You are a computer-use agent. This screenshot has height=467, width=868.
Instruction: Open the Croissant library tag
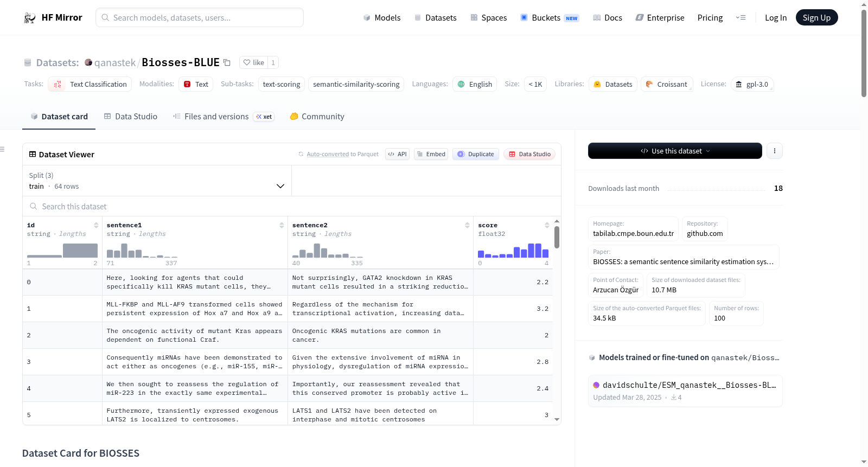pyautogui.click(x=667, y=84)
